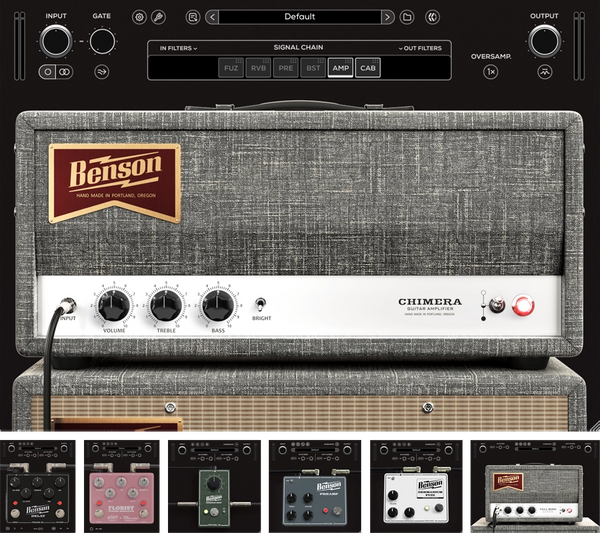This screenshot has width=600, height=533.
Task: Click the 1x oversampling button
Action: pyautogui.click(x=491, y=72)
